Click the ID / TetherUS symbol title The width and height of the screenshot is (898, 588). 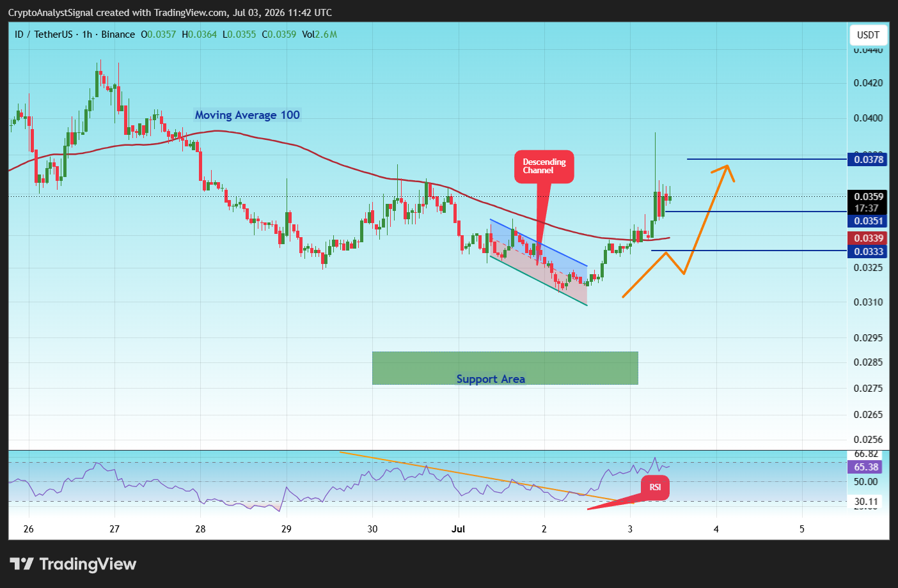coord(43,35)
